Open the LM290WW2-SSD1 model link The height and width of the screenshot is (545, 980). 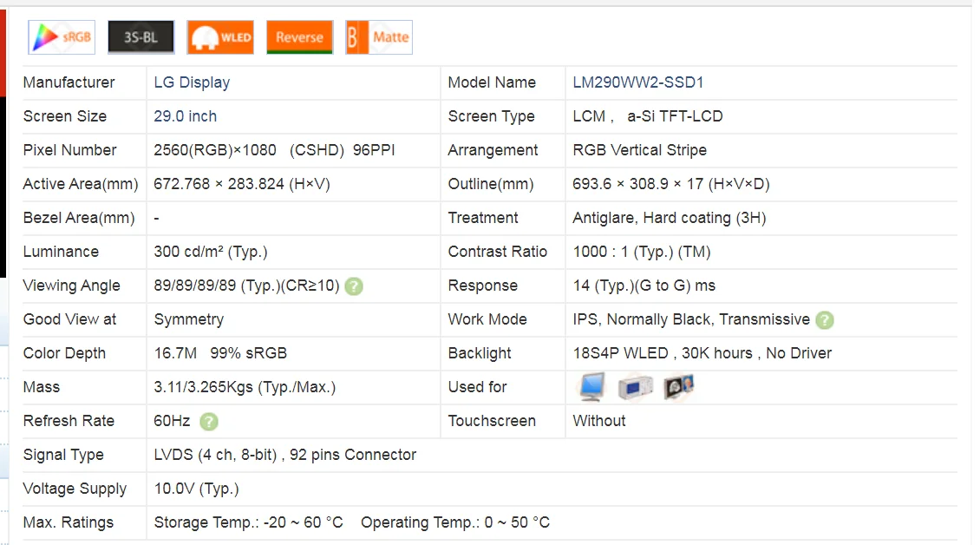(638, 82)
